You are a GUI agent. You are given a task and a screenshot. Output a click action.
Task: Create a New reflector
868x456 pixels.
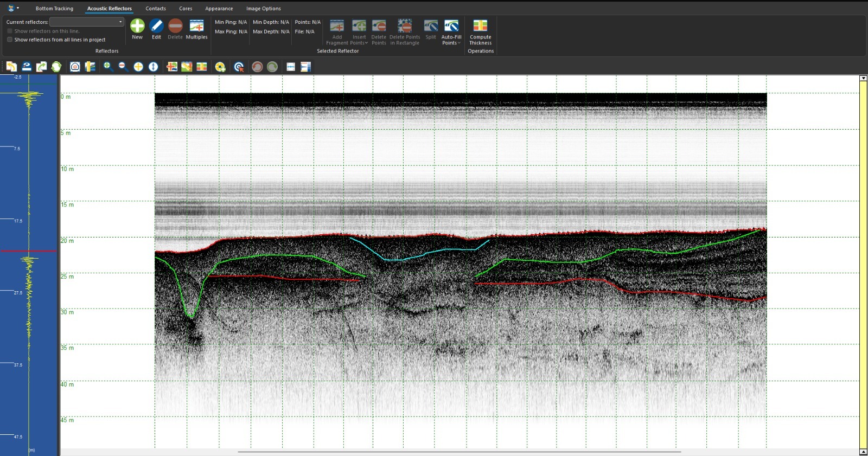pyautogui.click(x=137, y=29)
